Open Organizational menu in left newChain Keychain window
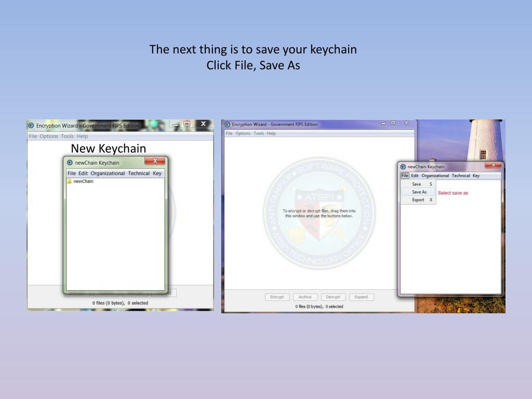 click(x=108, y=173)
